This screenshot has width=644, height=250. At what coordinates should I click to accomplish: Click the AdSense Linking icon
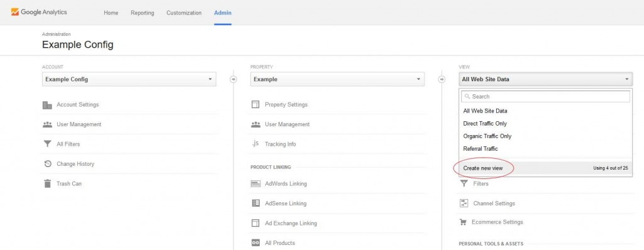tap(255, 203)
